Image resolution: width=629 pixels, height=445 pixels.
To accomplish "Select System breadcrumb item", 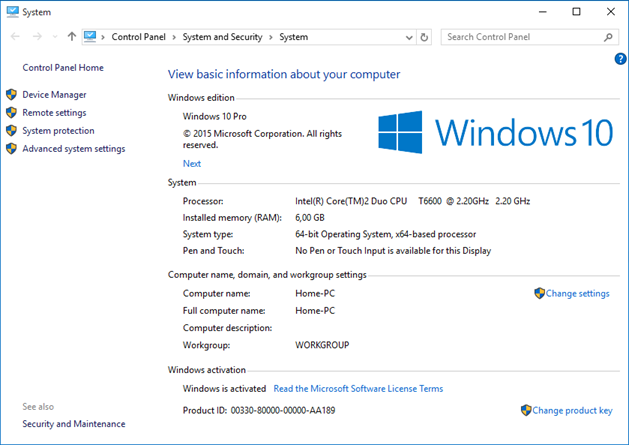I will coord(294,37).
